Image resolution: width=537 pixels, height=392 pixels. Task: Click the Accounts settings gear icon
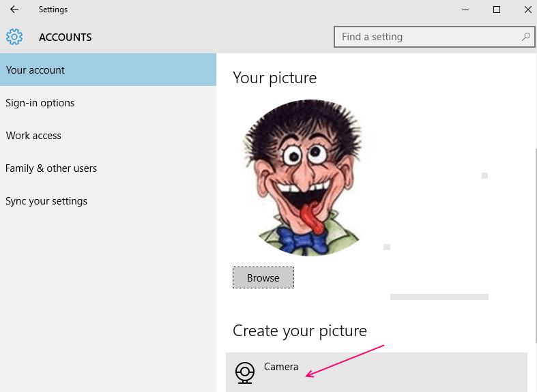[14, 37]
